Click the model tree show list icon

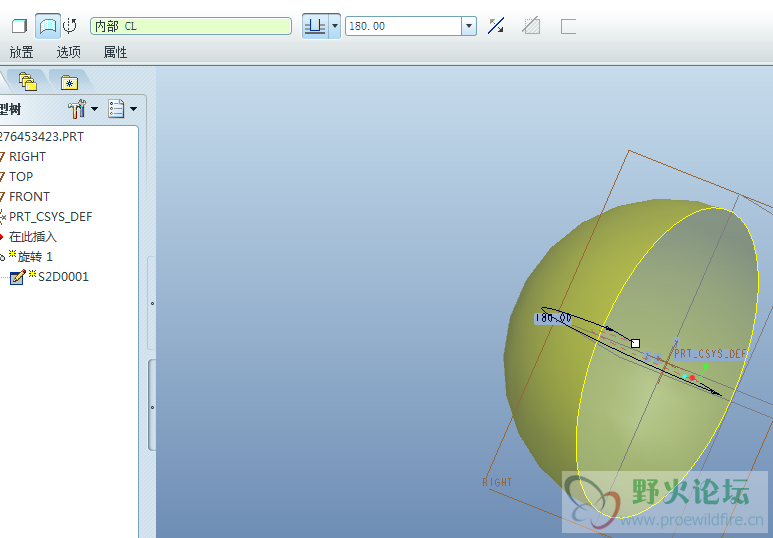pyautogui.click(x=116, y=108)
